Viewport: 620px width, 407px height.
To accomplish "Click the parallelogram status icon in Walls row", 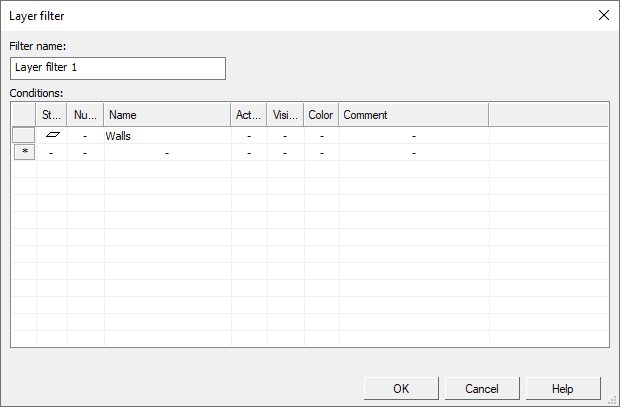I will point(52,135).
